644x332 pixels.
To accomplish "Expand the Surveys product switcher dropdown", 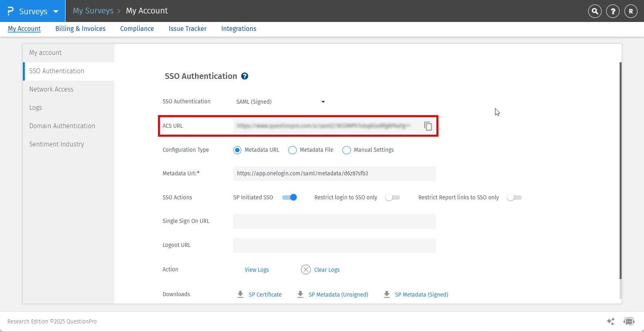I will (56, 11).
